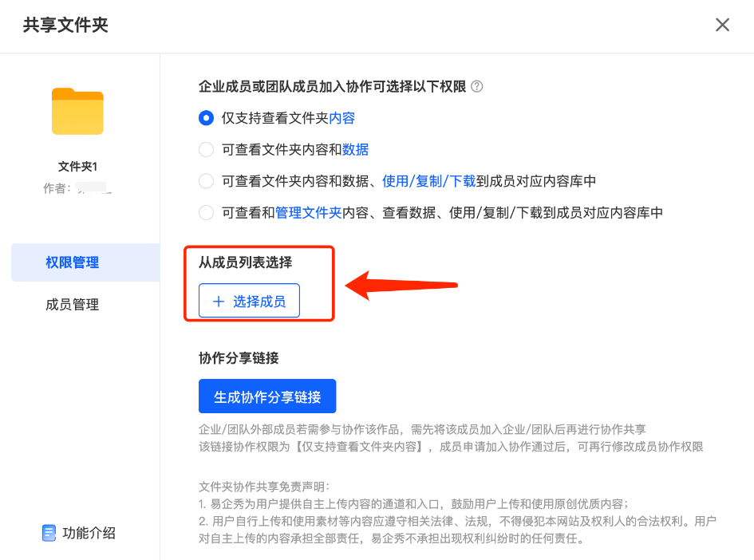The width and height of the screenshot is (754, 560).
Task: Click 生成协作分享链接 button
Action: tap(267, 396)
